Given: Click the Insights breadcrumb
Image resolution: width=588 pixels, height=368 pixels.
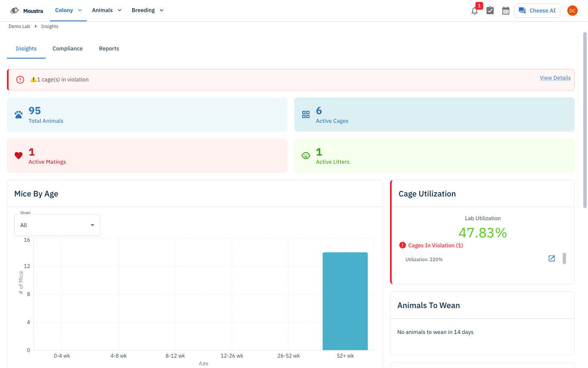Looking at the screenshot, I should (x=50, y=27).
